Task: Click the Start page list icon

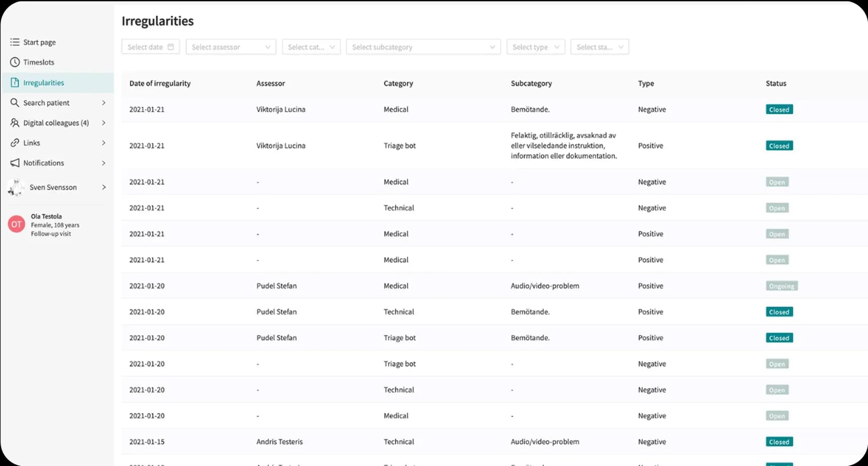Action: [x=15, y=42]
